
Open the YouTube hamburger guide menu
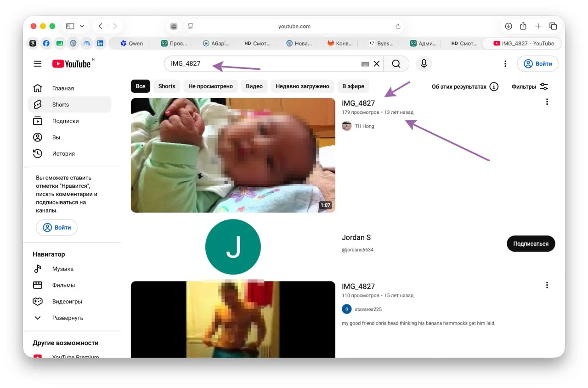38,64
